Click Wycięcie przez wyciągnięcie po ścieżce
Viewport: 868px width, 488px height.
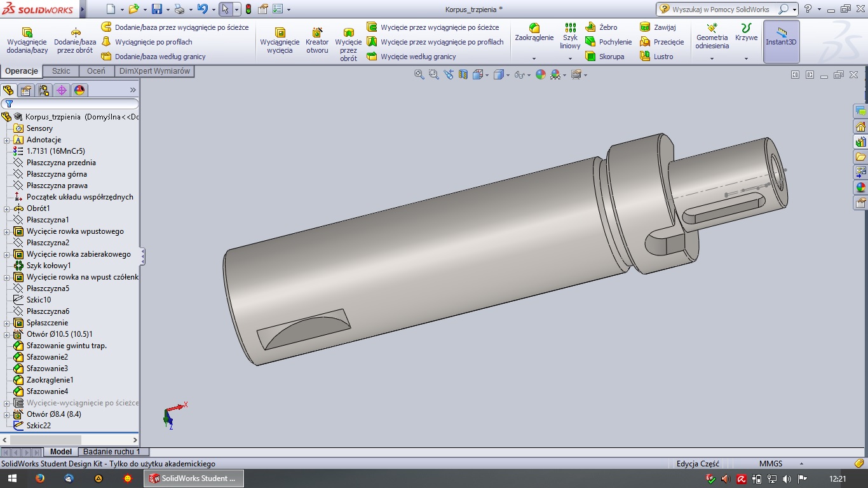click(x=433, y=27)
